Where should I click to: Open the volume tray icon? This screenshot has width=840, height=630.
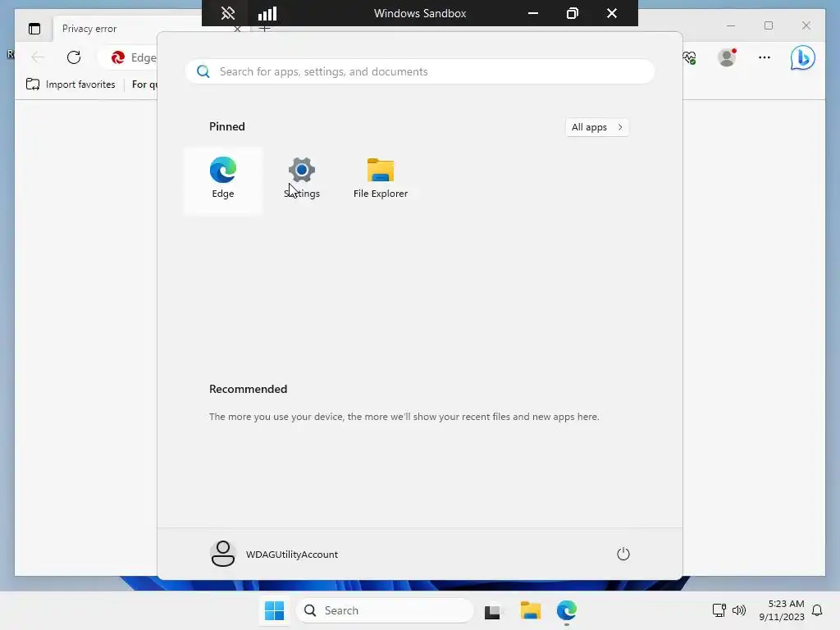739,610
